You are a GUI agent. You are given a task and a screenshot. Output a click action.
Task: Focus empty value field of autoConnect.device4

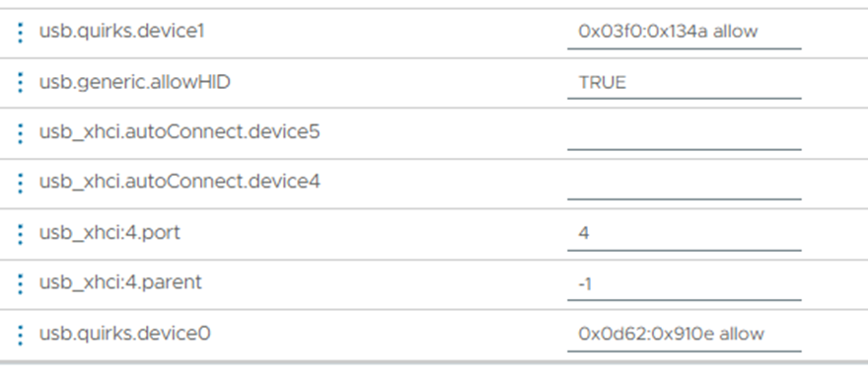(x=685, y=184)
